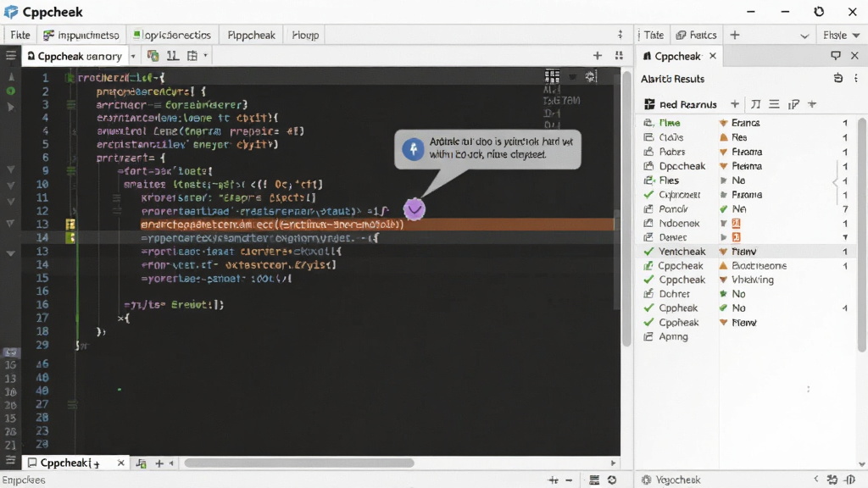The width and height of the screenshot is (868, 488).
Task: Open the Houp menu
Action: (x=305, y=35)
